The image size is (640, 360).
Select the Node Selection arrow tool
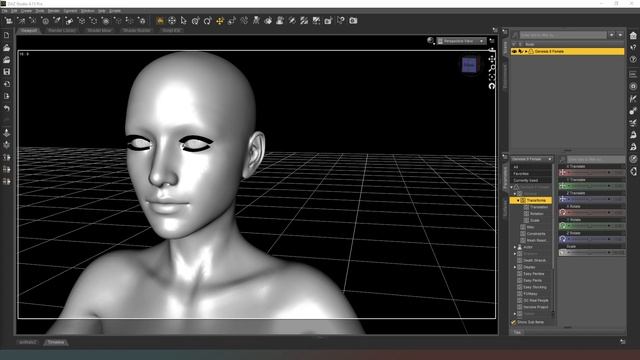pyautogui.click(x=184, y=21)
